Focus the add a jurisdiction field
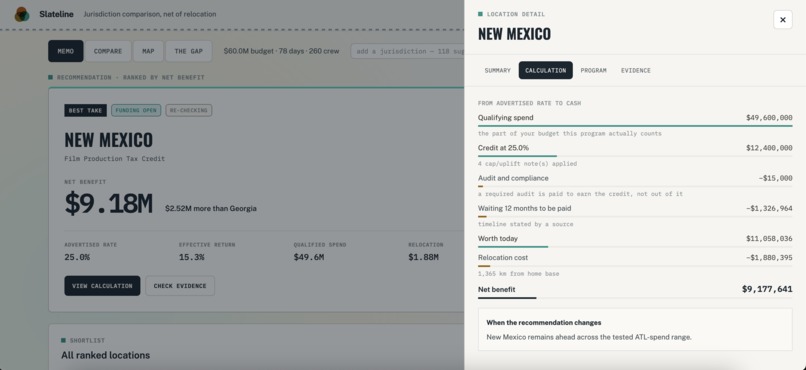The height and width of the screenshot is (370, 806). (x=407, y=51)
